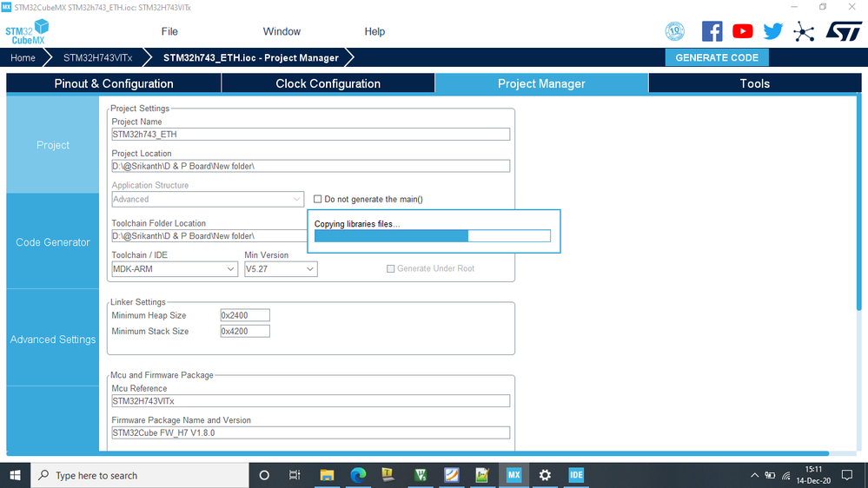Open the YouTube icon link
Viewport: 868px width, 488px height.
(742, 31)
